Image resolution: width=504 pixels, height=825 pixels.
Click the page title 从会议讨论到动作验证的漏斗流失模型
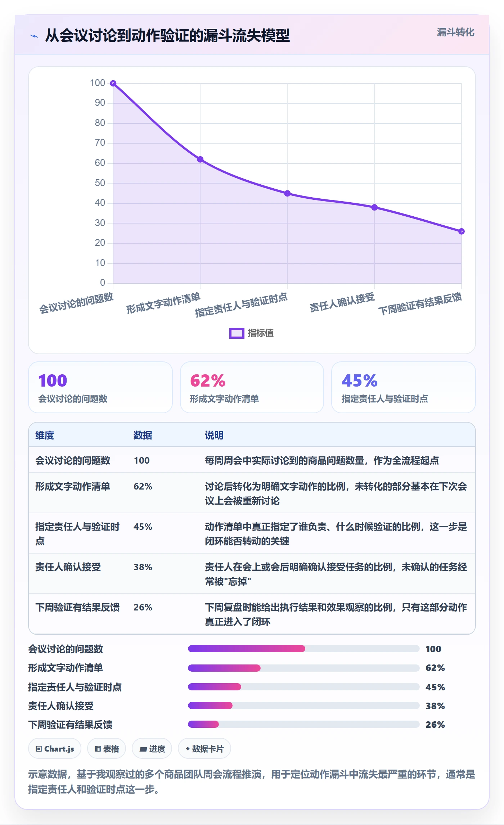click(167, 36)
